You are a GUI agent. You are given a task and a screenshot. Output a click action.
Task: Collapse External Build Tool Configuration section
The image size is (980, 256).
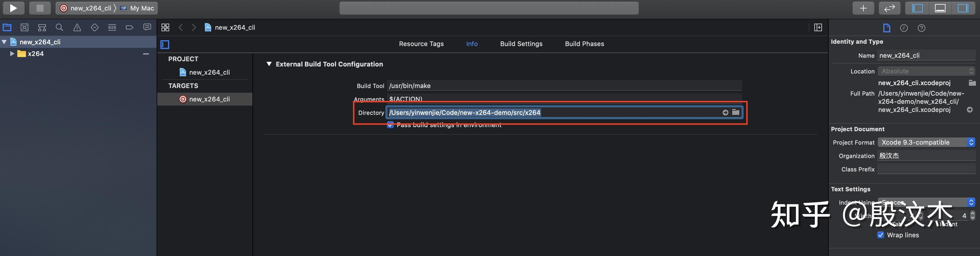[269, 64]
